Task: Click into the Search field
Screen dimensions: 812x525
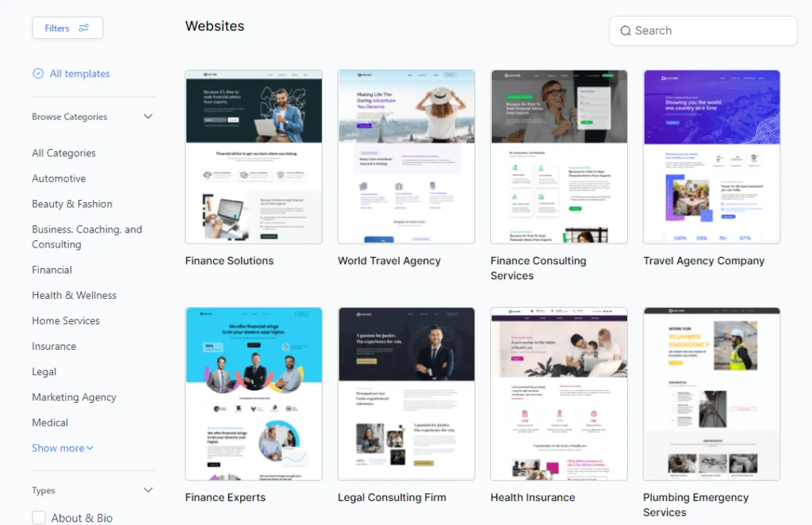Action: (x=703, y=30)
